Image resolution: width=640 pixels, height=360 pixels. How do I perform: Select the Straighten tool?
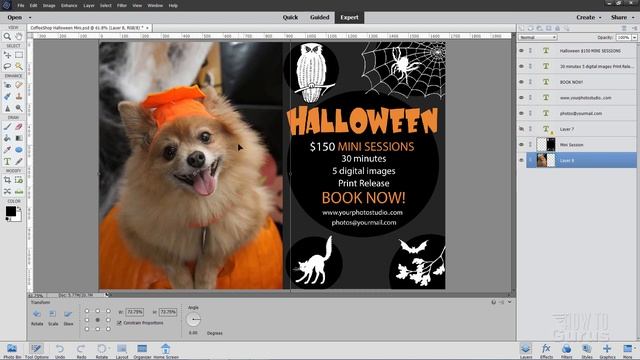tap(19, 191)
